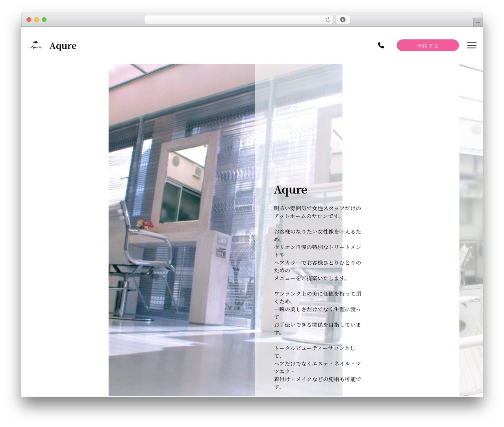Click the paragraph starting お客様のなりたい
Screen dimensions: 504x427
[x=317, y=254]
